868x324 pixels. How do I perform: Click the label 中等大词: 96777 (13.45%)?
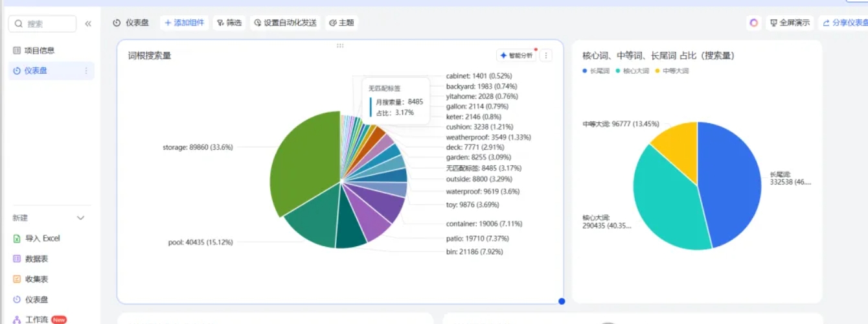(x=621, y=124)
